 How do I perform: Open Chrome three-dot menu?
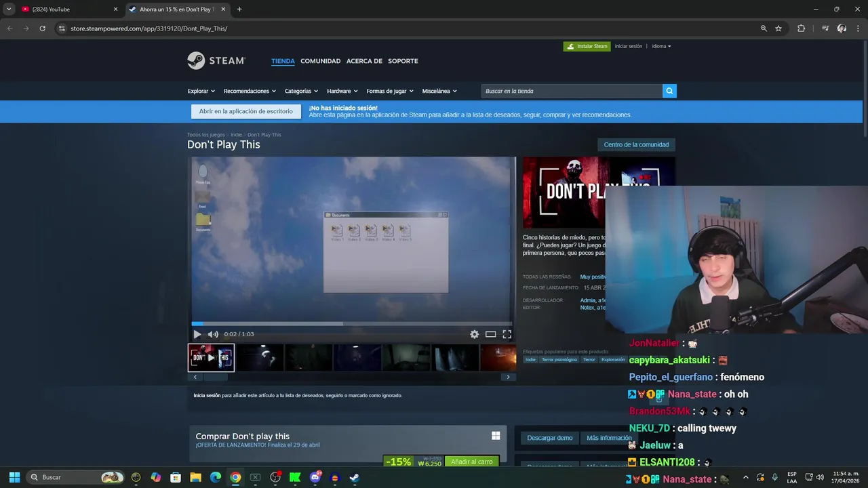point(858,28)
